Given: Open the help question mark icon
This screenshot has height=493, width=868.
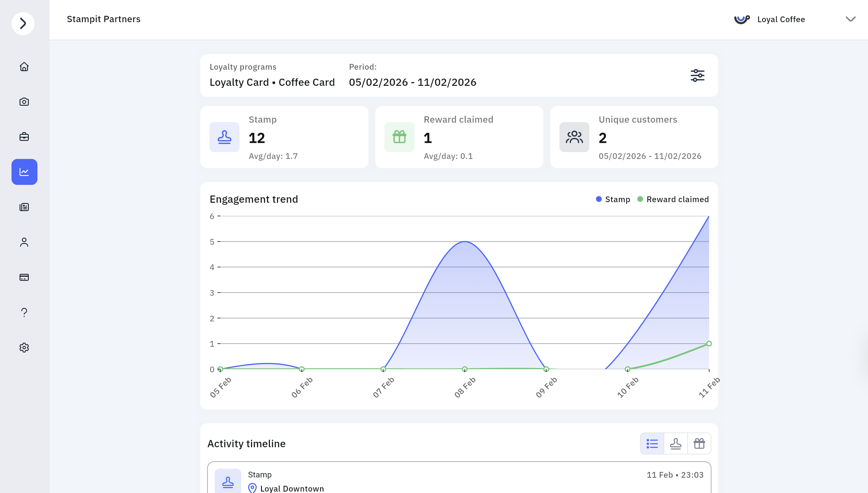Looking at the screenshot, I should (24, 312).
